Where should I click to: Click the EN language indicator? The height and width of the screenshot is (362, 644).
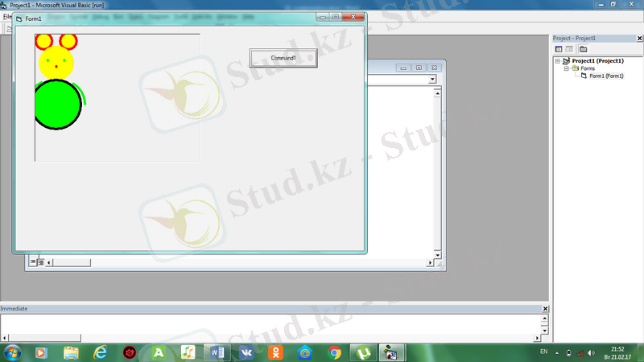(543, 352)
